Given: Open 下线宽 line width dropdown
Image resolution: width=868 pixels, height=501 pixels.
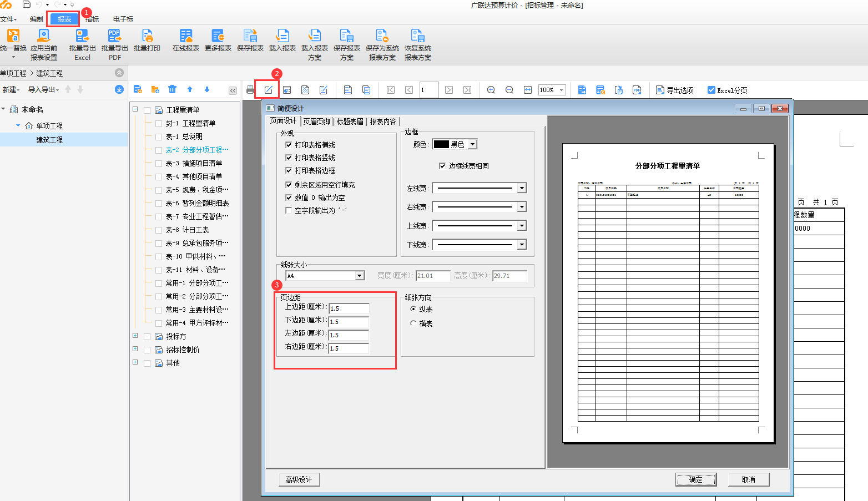Looking at the screenshot, I should click(522, 245).
